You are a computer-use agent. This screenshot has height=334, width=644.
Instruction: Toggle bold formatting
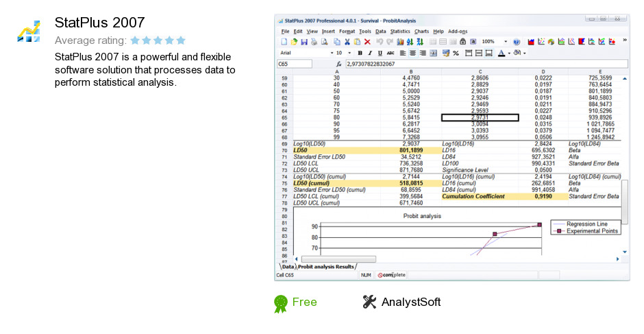click(x=360, y=53)
